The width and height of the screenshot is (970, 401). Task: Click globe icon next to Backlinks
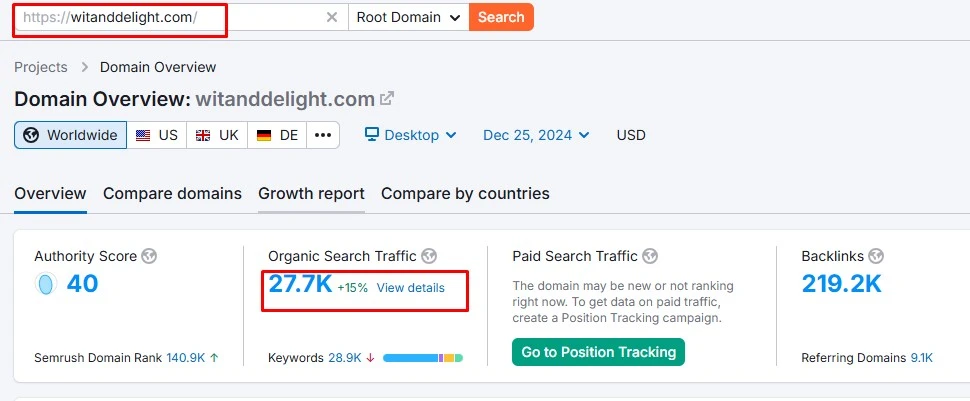876,256
